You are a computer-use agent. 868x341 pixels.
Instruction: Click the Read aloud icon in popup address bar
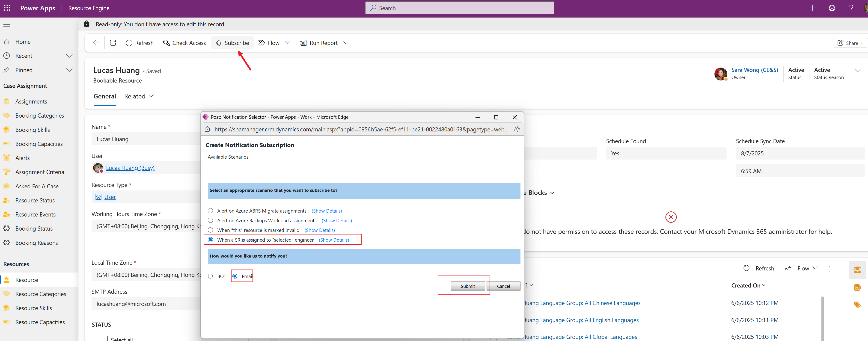coord(517,129)
